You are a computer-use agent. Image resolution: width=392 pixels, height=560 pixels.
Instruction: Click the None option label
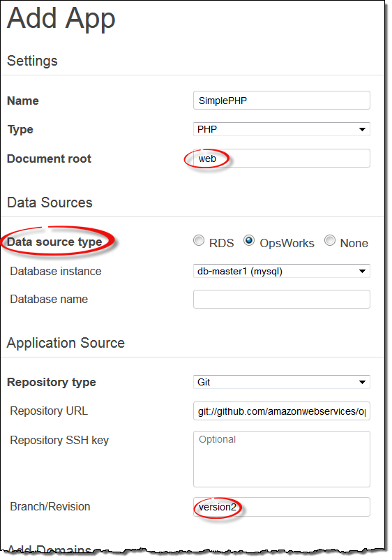[x=354, y=243]
